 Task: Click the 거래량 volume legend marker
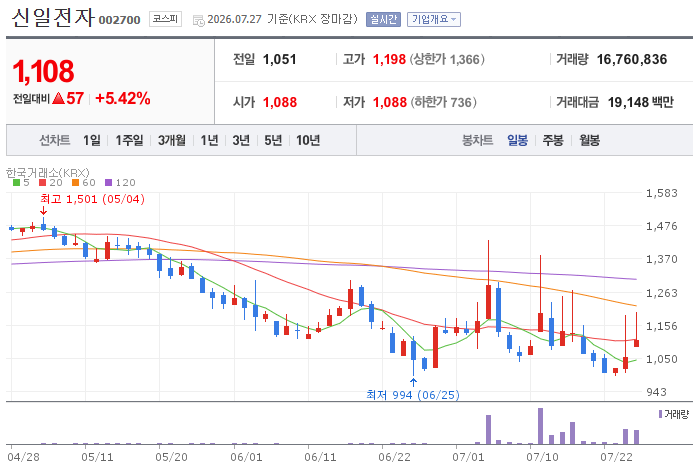pyautogui.click(x=660, y=414)
